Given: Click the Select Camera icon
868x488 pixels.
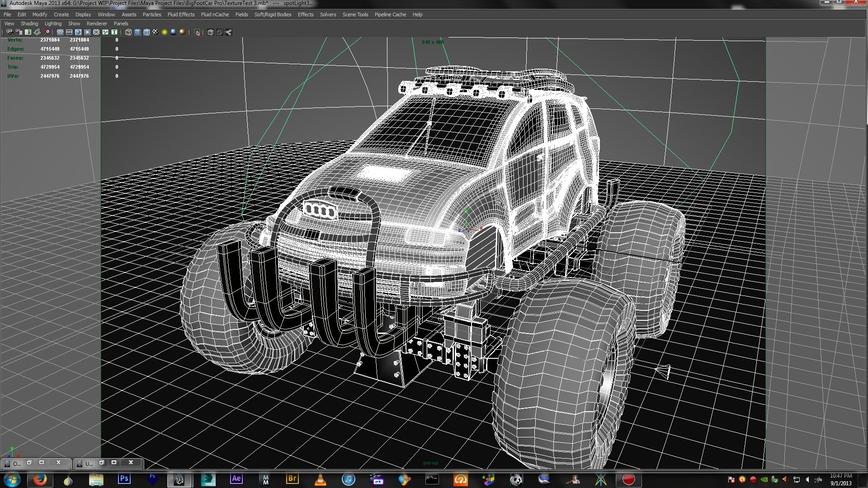Looking at the screenshot, I should pos(9,32).
